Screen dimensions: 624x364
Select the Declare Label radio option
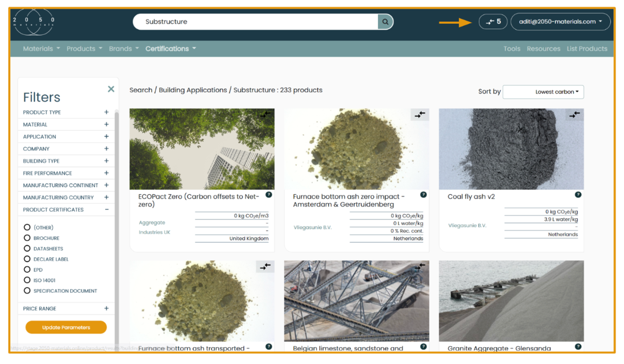tap(27, 259)
